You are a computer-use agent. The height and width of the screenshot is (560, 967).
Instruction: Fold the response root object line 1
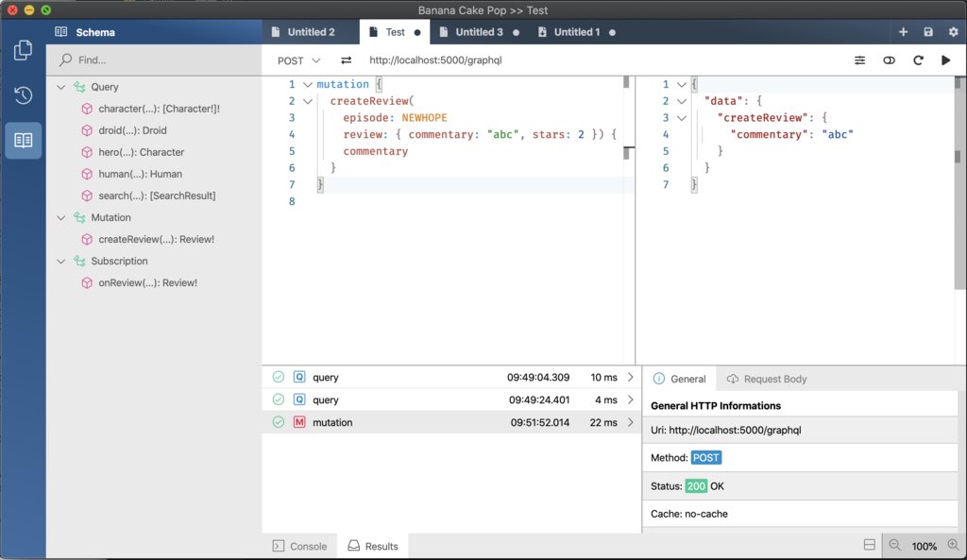682,84
